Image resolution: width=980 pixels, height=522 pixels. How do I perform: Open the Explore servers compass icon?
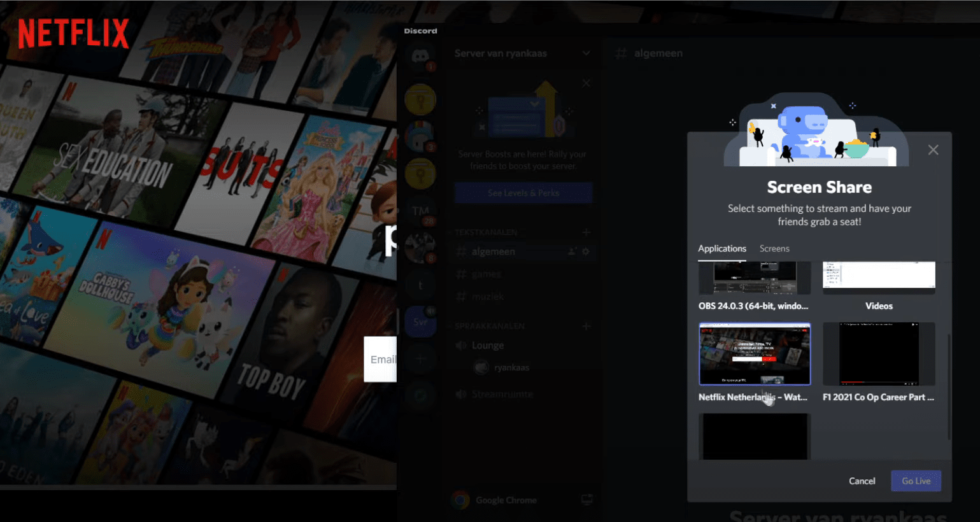[420, 396]
